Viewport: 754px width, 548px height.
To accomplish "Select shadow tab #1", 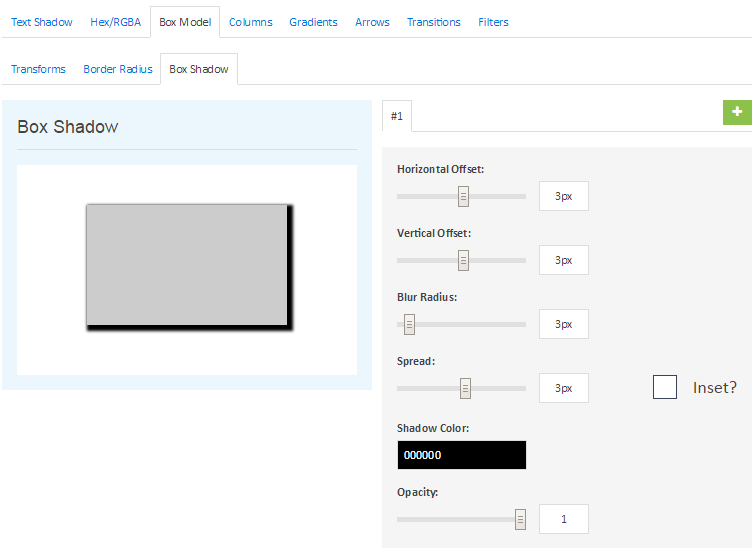I will (397, 116).
